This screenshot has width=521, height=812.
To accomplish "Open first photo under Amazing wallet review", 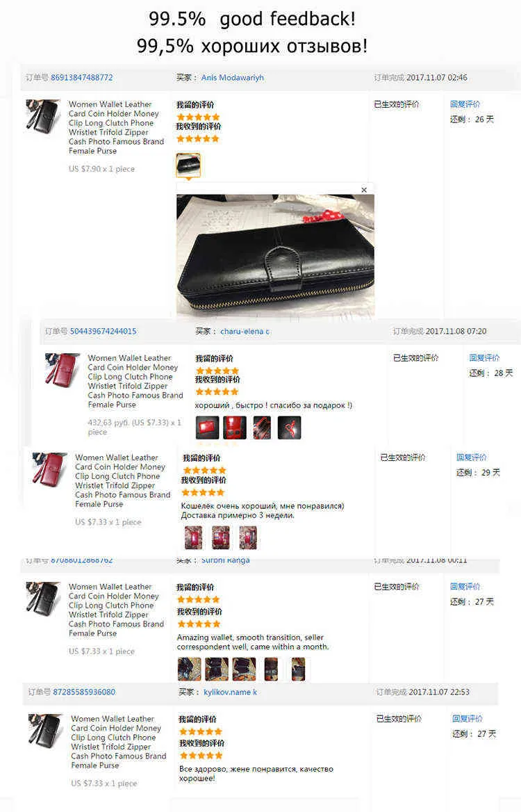I will coord(190,669).
